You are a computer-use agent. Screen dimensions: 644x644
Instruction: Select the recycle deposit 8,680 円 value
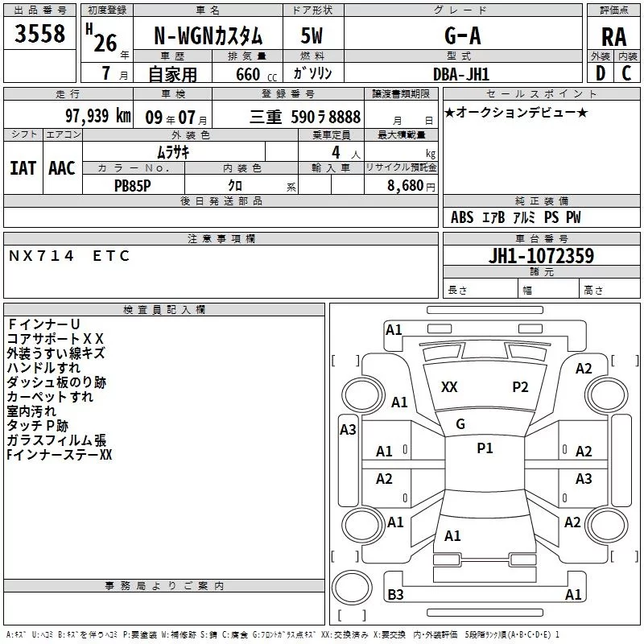[411, 186]
